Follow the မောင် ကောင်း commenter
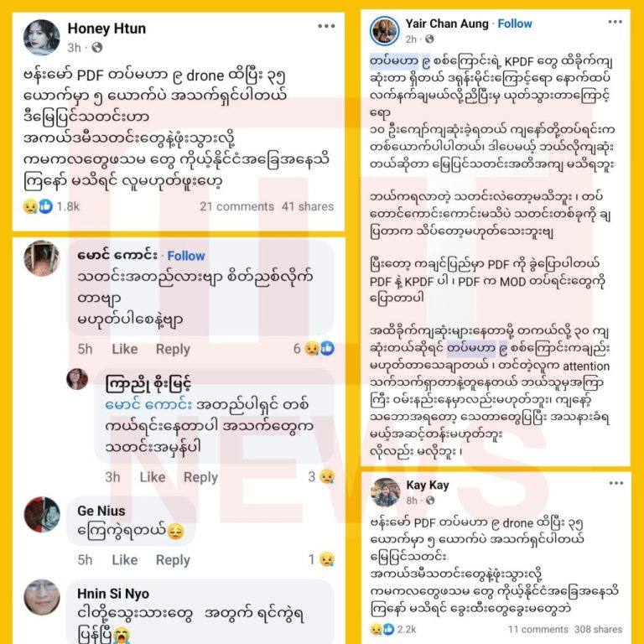This screenshot has width=644, height=644. pos(185,256)
